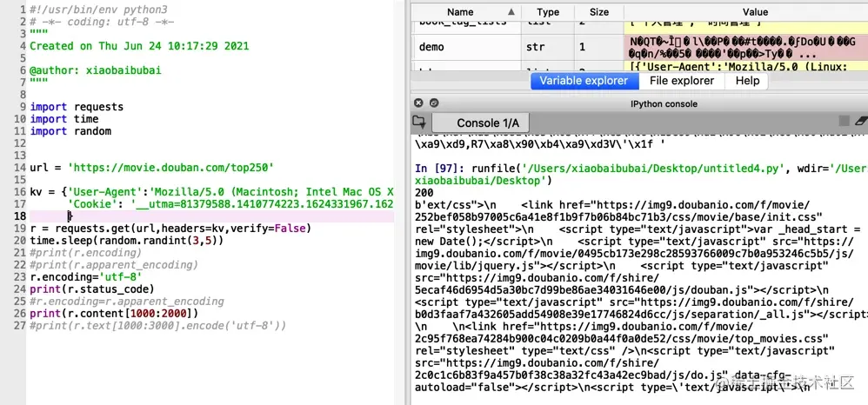Click the stop kernel square button
The width and height of the screenshot is (868, 405).
[x=845, y=121]
